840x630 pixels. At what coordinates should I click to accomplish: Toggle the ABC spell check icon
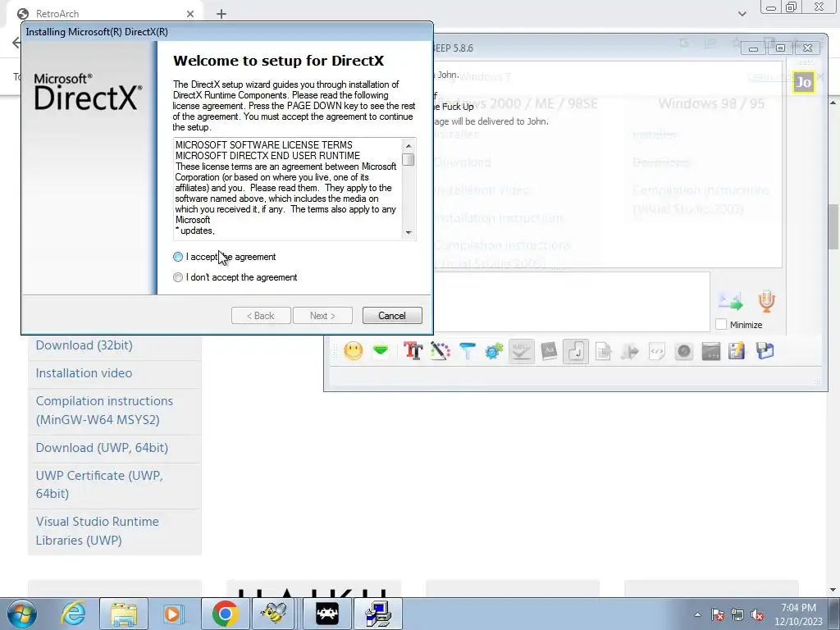(521, 351)
